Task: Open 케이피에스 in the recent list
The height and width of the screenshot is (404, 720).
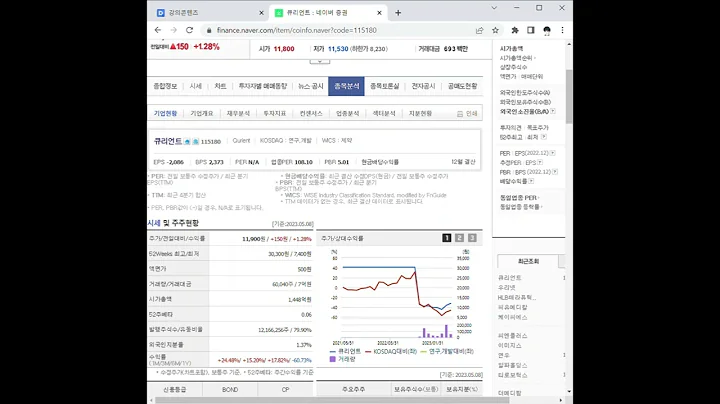Action: (512, 317)
